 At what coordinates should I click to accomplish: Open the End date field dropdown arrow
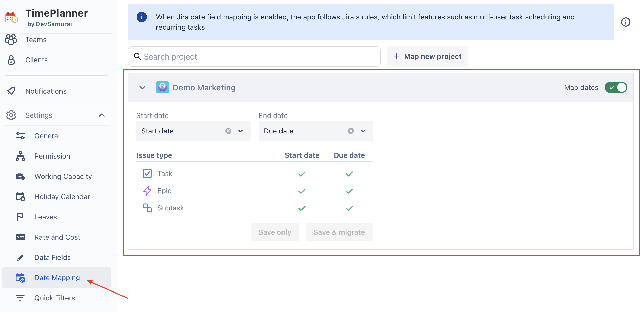coord(363,131)
